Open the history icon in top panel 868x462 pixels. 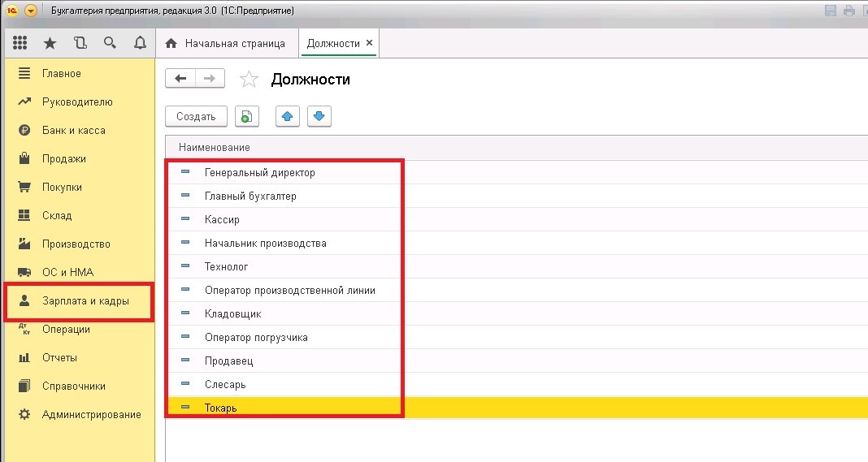[80, 42]
